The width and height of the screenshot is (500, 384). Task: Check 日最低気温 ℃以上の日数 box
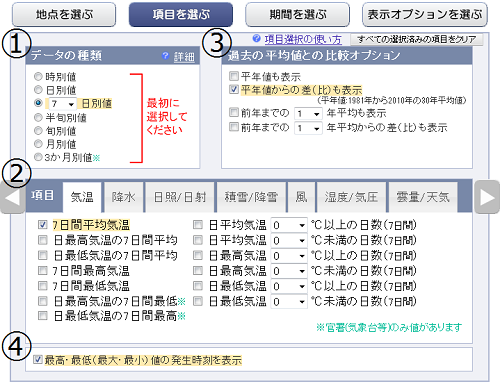[198, 286]
